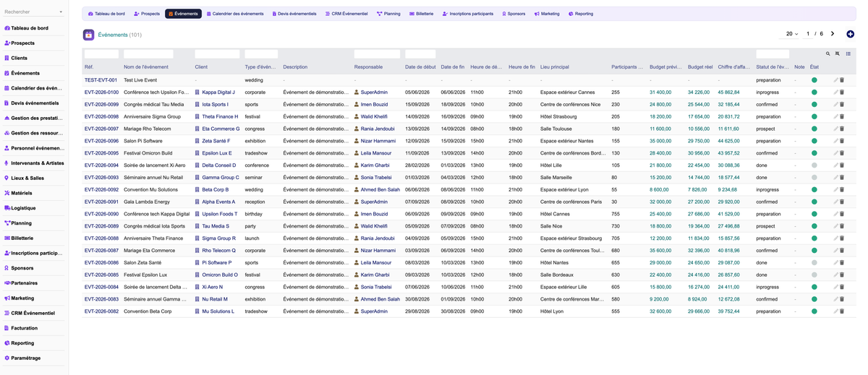Viewport: 868px width, 375px height.
Task: Click edit pencil for EVT-2026-0096 row
Action: coord(836,141)
